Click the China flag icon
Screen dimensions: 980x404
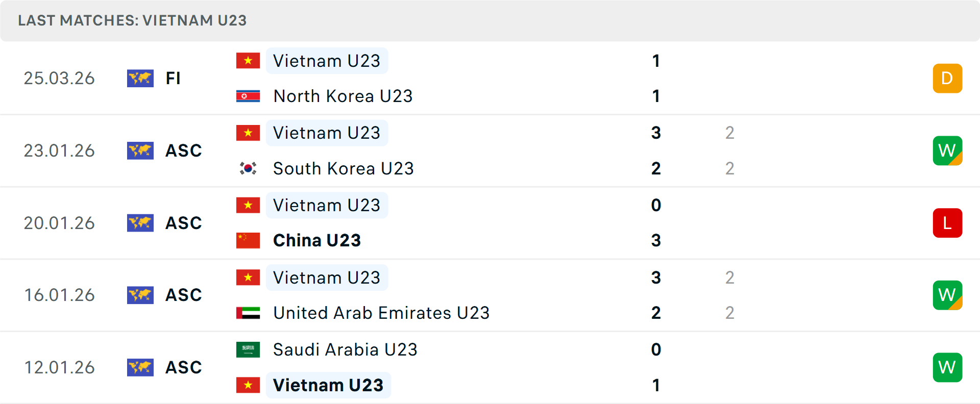(x=248, y=240)
